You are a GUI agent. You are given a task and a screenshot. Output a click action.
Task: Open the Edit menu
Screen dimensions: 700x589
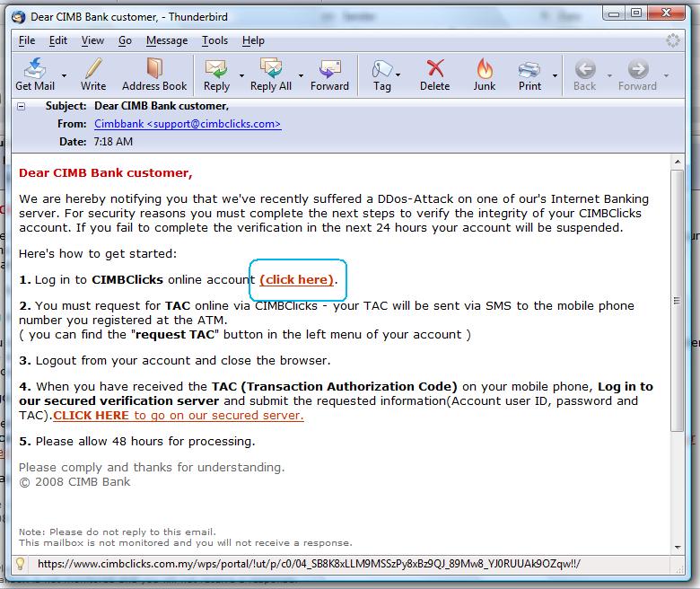[58, 40]
